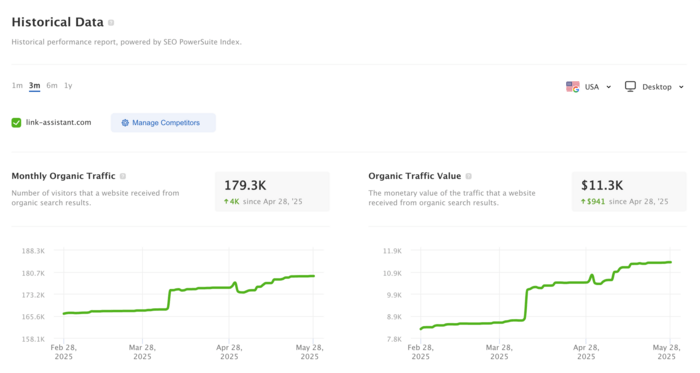Viewport: 700px width, 373px height.
Task: Click the Google USA flag icon
Action: coord(572,87)
